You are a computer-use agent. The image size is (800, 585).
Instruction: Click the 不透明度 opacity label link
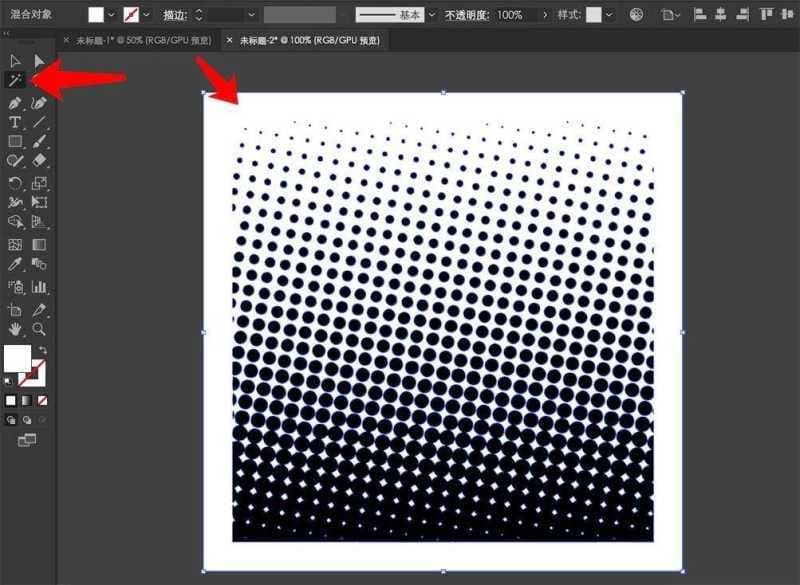pyautogui.click(x=467, y=16)
